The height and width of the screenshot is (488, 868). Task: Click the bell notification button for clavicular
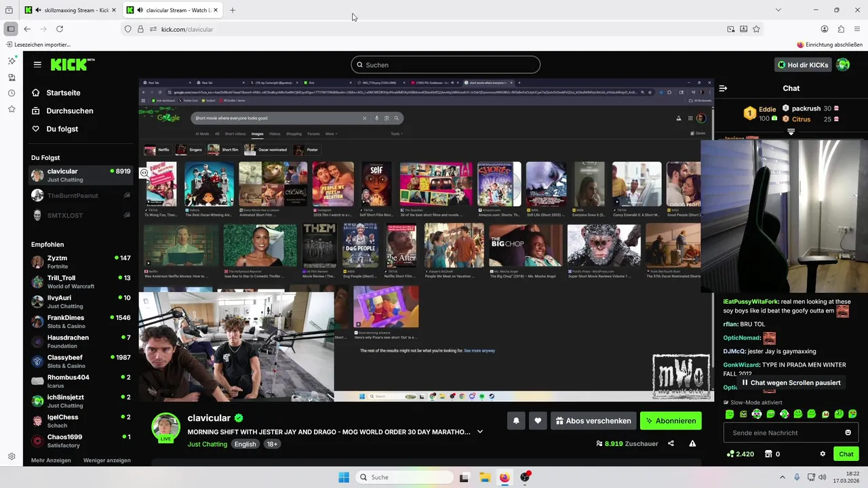click(516, 421)
